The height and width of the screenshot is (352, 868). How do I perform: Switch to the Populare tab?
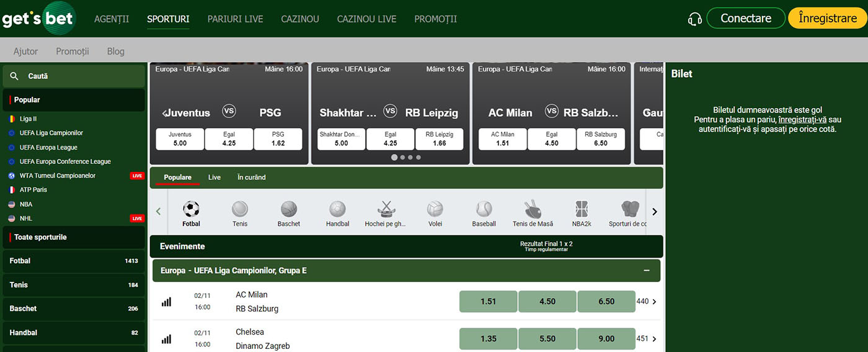click(177, 178)
